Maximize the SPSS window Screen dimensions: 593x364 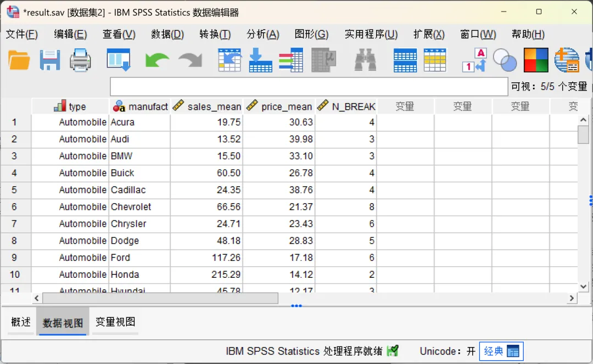pos(539,12)
